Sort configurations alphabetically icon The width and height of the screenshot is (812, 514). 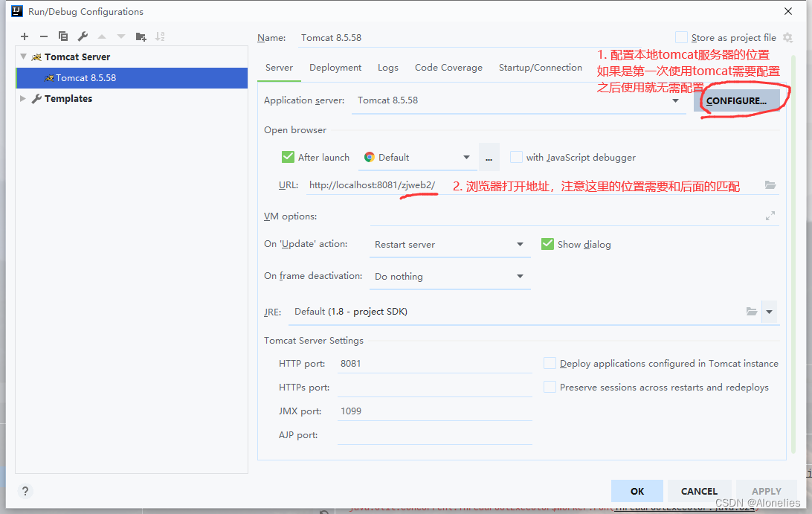160,36
